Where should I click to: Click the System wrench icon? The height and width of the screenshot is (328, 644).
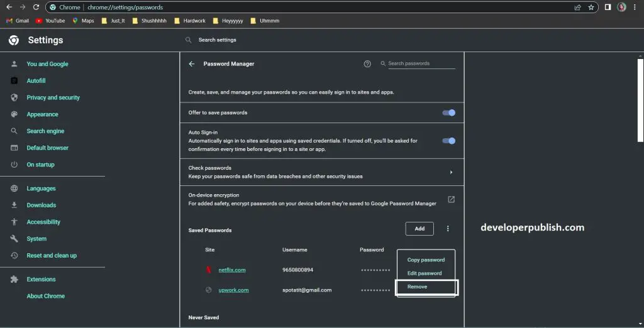(14, 239)
